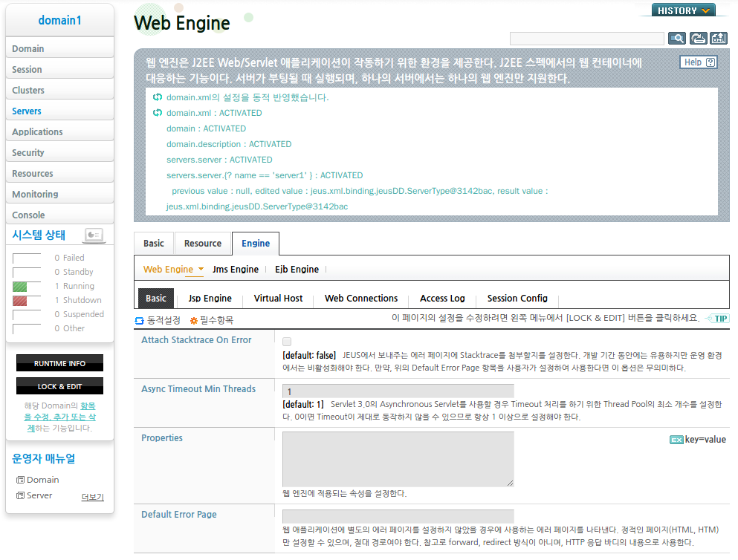Click the orange required-field icon next to 필수항목
This screenshot has height=560, width=738.
(193, 321)
